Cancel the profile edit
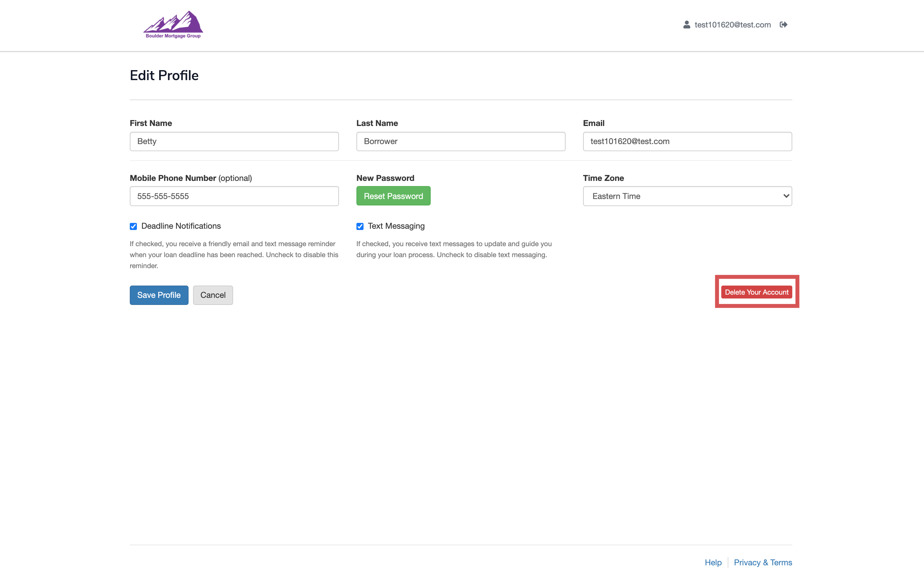The image size is (924, 575). tap(213, 295)
